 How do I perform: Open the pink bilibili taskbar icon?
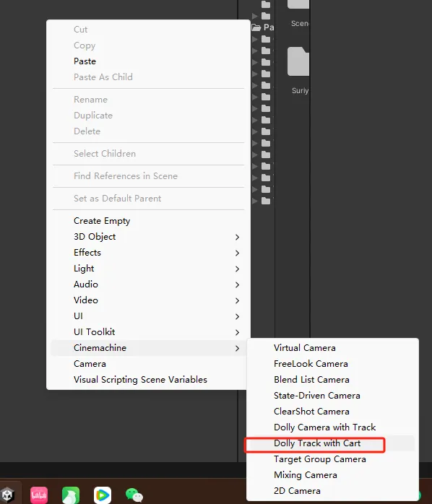coord(39,495)
